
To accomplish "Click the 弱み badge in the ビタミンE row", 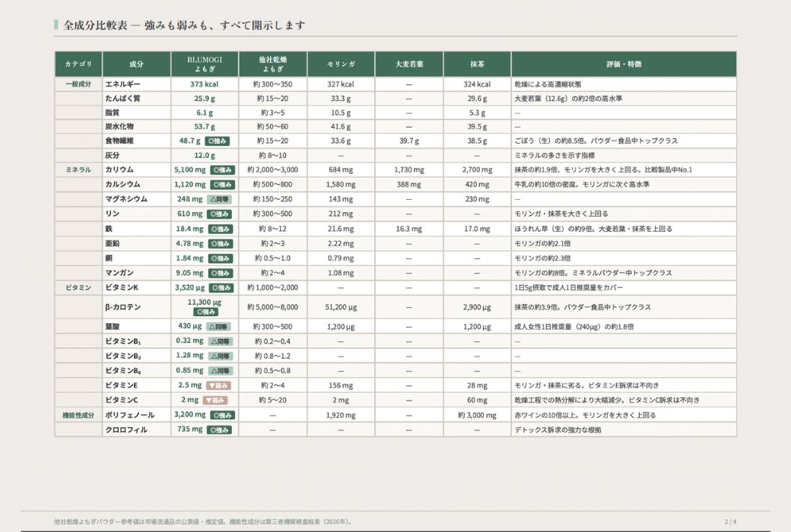I will (219, 386).
